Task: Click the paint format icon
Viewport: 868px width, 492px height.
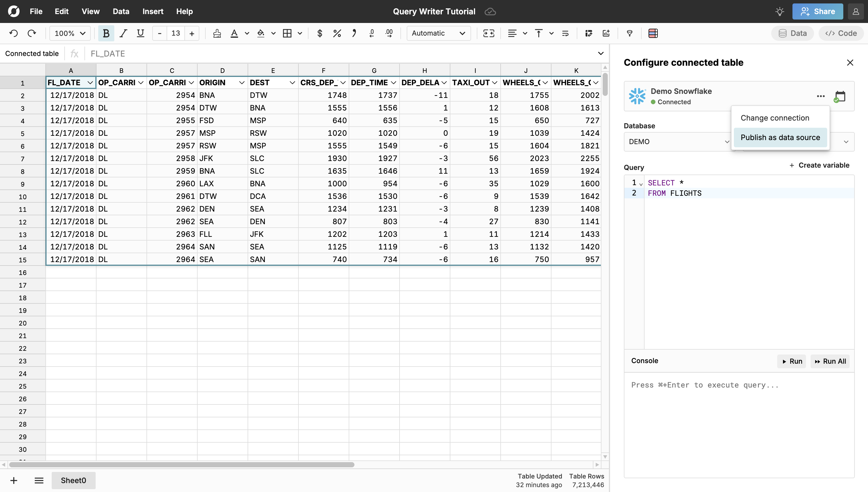Action: (x=217, y=33)
